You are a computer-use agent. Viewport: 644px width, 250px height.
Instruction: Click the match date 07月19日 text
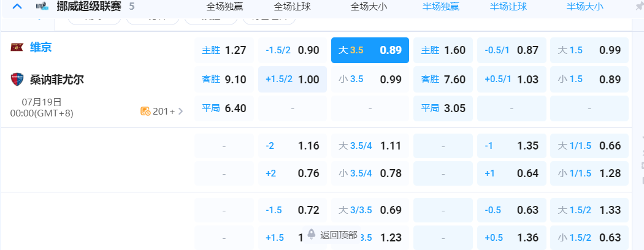click(x=42, y=102)
